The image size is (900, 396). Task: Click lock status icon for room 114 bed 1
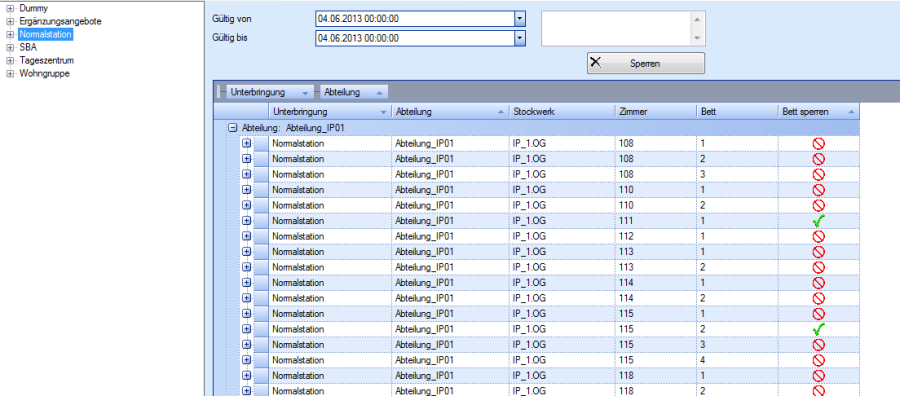(818, 282)
